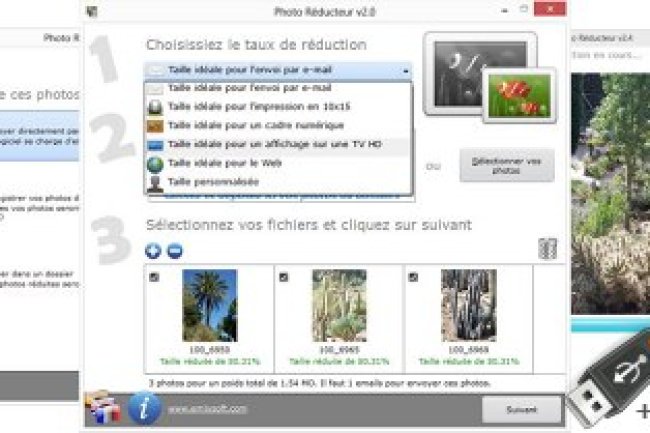Click the cactus thumbnail 100_6968

468,305
